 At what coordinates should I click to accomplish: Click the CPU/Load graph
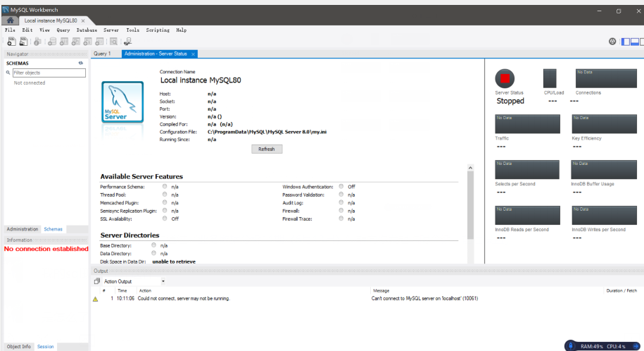coord(550,78)
